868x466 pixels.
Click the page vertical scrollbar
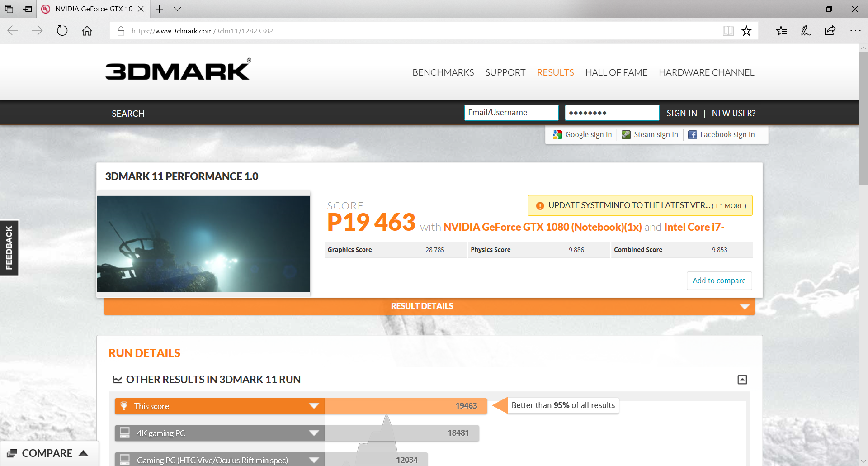[863, 119]
